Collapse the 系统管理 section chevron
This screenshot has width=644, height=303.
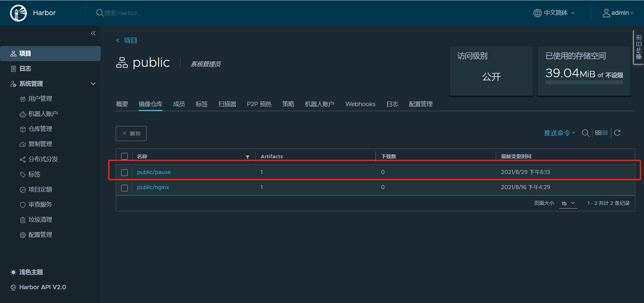(x=93, y=84)
